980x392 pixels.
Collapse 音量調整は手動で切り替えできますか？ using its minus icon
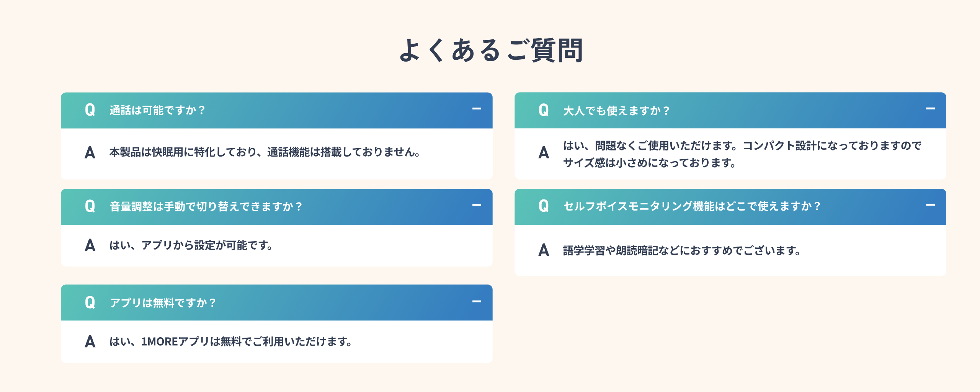[x=477, y=206]
